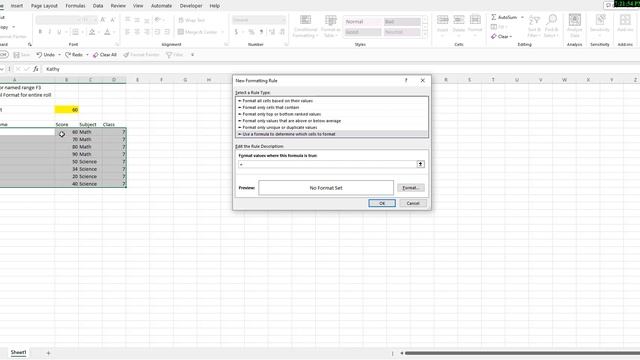Image resolution: width=640 pixels, height=360 pixels.
Task: Open Find & Select menu
Action: coord(551,26)
